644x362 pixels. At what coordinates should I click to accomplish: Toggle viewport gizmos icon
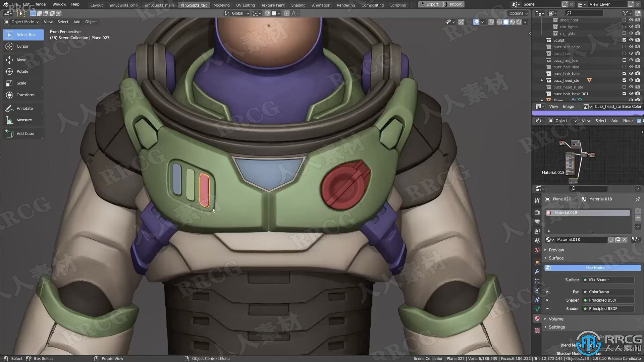pyautogui.click(x=461, y=22)
